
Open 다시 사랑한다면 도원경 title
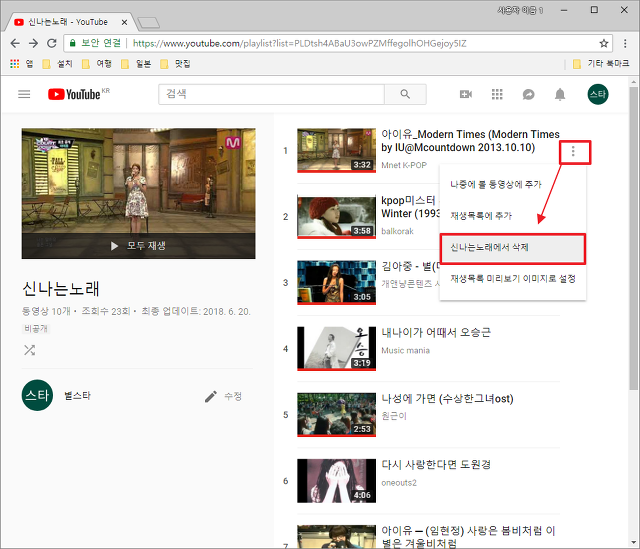[x=436, y=465]
